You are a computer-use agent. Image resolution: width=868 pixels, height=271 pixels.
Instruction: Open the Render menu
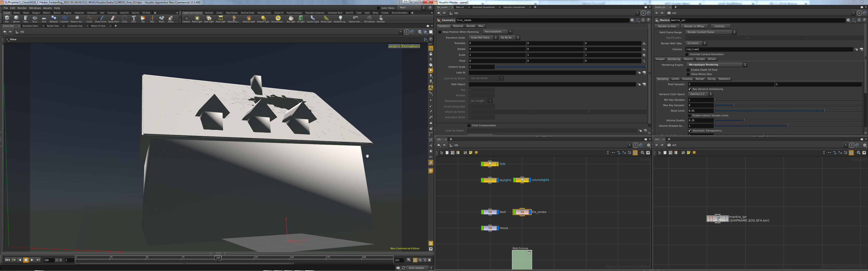pyautogui.click(x=22, y=8)
